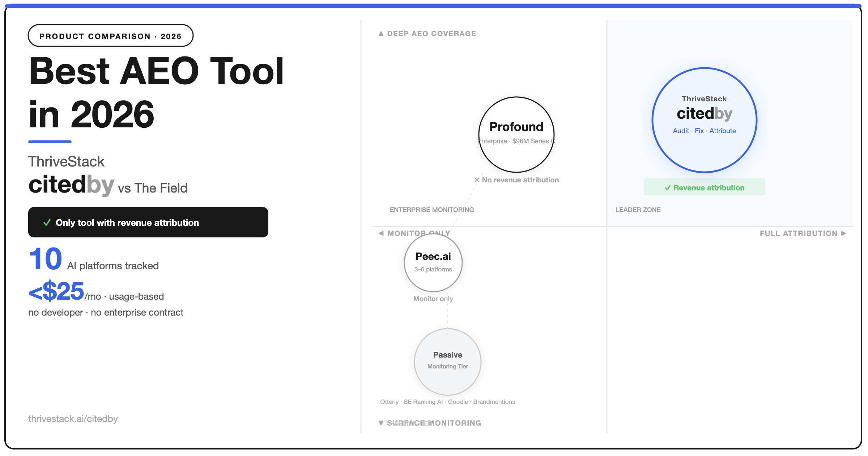This screenshot has height=456, width=868.
Task: Click 'Enterprise · $96M Series C' subtitle
Action: (x=516, y=141)
